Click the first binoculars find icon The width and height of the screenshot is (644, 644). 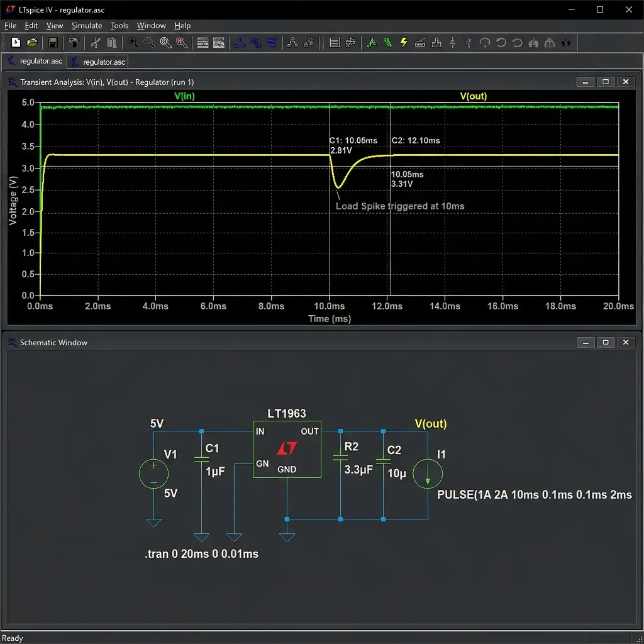click(533, 42)
